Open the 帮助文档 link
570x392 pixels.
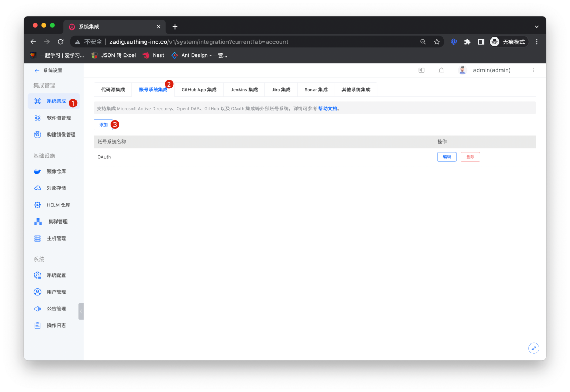(328, 108)
